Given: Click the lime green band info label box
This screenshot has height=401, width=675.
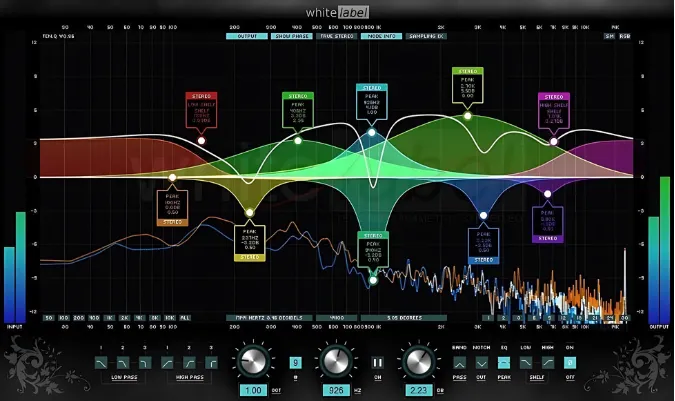Looking at the screenshot, I should [468, 85].
